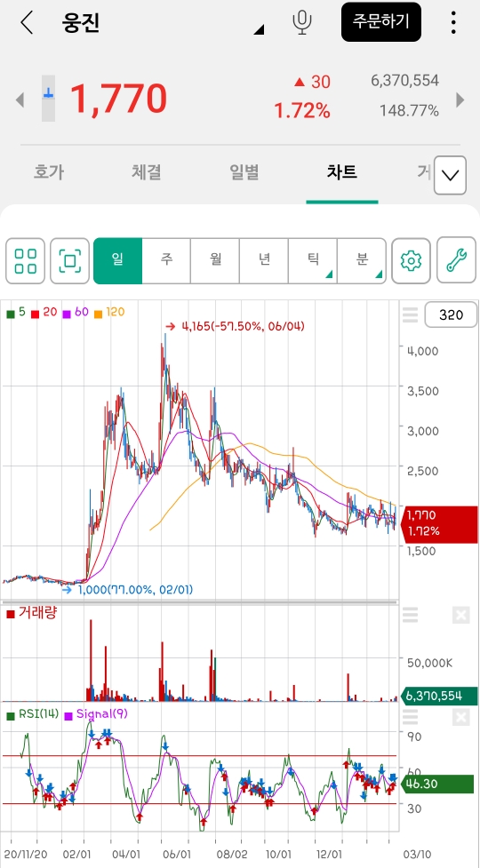
Task: Go back with the left chevron
Action: [27, 23]
